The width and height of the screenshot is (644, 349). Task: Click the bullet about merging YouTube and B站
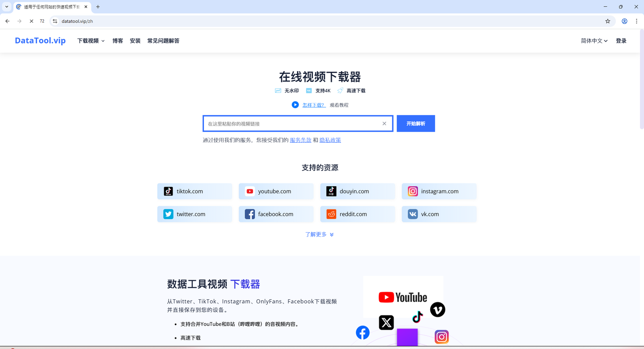pyautogui.click(x=240, y=324)
